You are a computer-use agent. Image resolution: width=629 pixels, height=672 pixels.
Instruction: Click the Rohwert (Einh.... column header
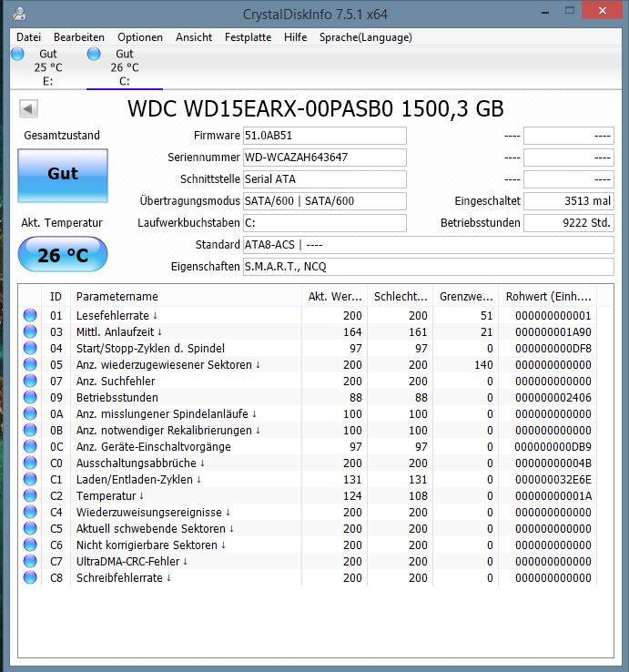(x=547, y=296)
